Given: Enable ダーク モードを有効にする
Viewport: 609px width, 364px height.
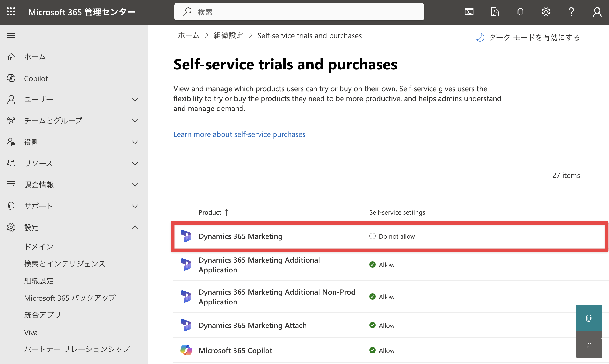Looking at the screenshot, I should tap(534, 37).
